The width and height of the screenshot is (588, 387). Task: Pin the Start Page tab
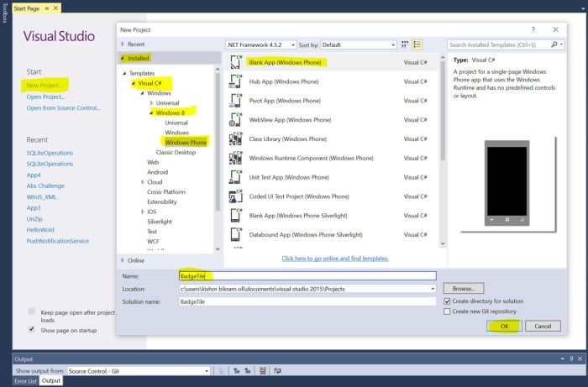click(x=47, y=8)
